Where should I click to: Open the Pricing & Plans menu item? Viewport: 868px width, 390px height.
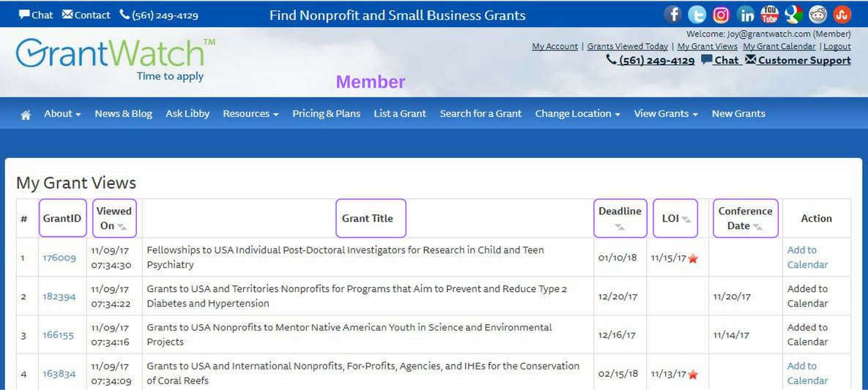coord(326,113)
